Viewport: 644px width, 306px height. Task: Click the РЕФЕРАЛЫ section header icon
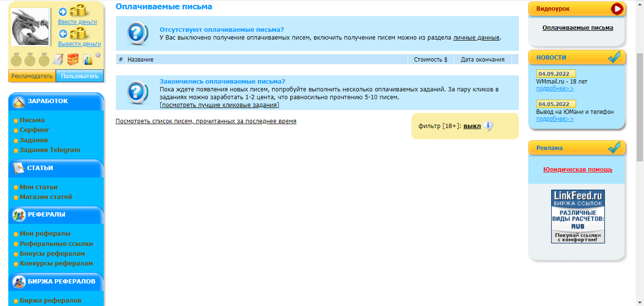pos(19,215)
